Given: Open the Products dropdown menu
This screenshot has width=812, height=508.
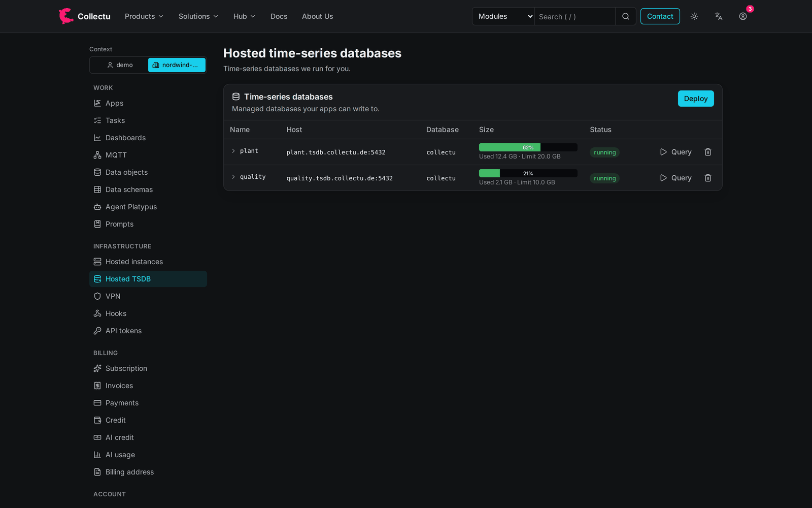Looking at the screenshot, I should point(144,16).
